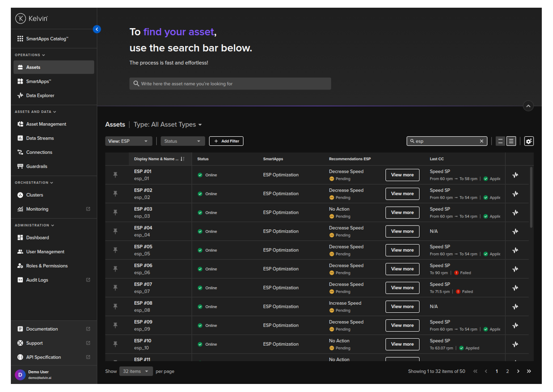Toggle the pin on ESP #09 row
Image resolution: width=553 pixels, height=392 pixels.
point(115,325)
